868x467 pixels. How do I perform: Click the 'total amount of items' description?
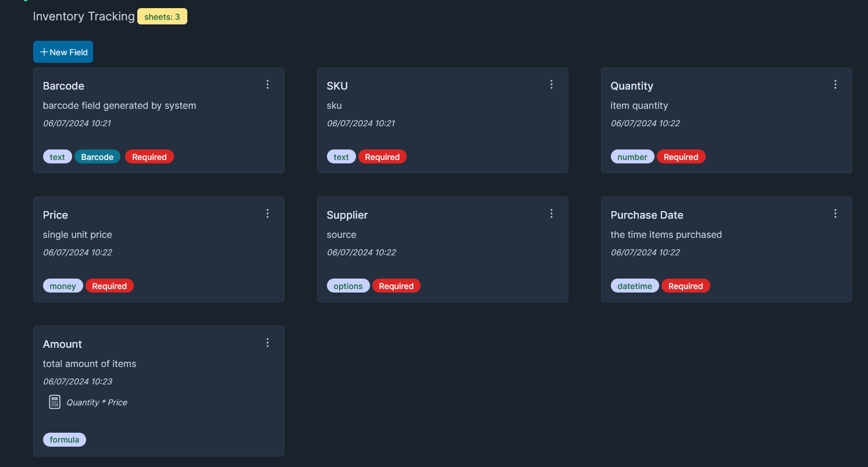90,364
